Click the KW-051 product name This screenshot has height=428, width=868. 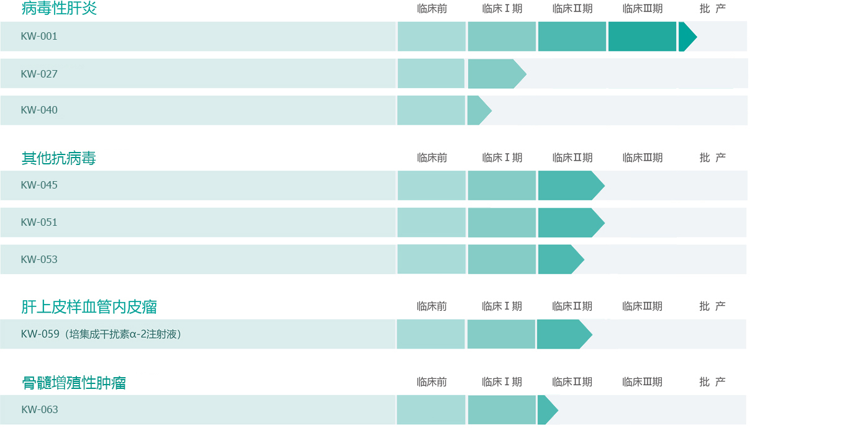coord(39,222)
